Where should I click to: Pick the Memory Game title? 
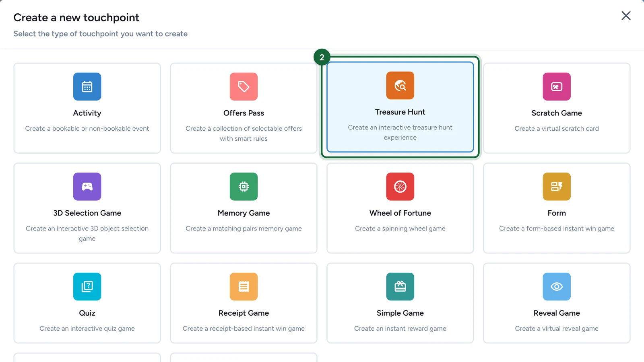pos(244,213)
